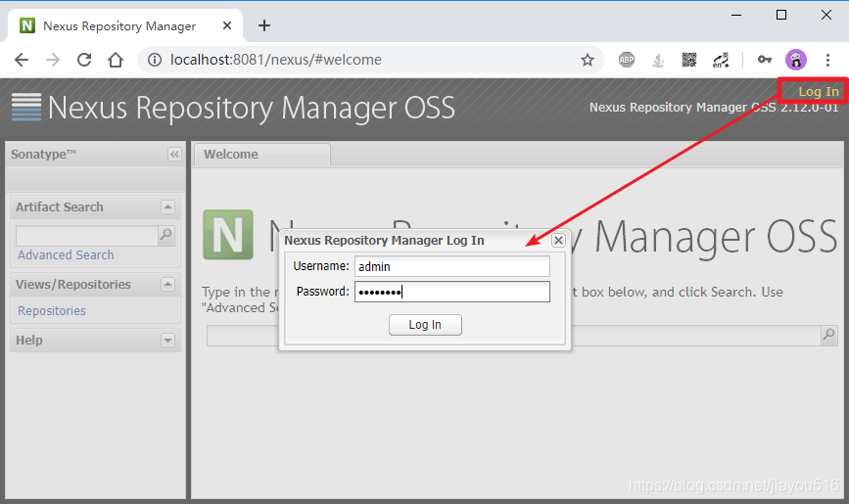
Task: Close the Nexus Repository Manager tab
Action: (227, 25)
